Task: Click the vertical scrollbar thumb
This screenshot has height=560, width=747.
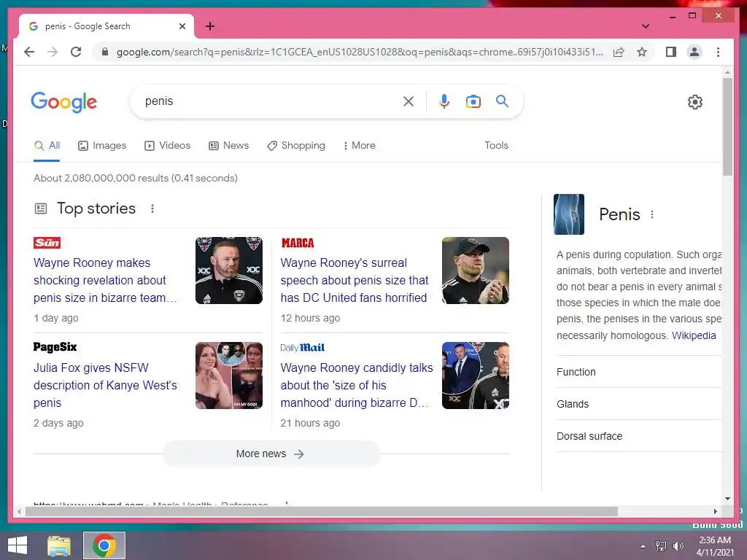Action: click(727, 127)
